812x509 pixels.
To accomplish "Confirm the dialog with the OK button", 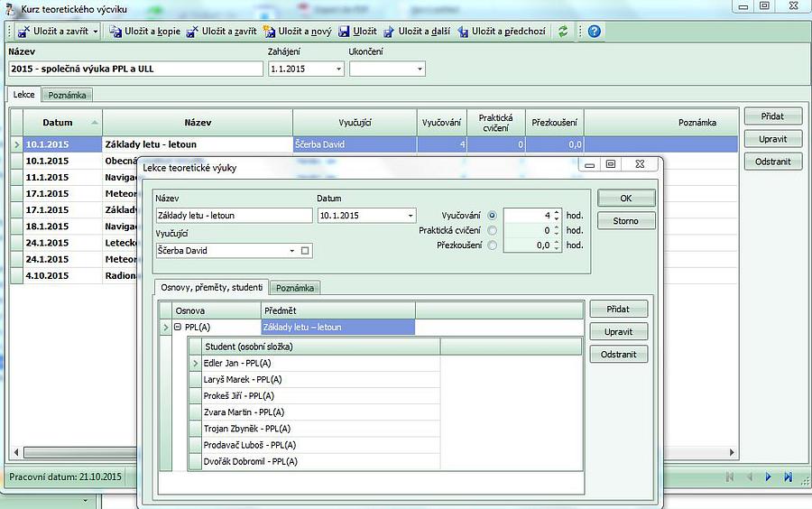I will 625,199.
